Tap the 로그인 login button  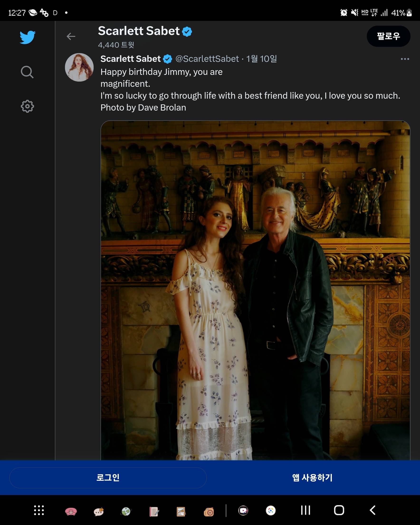tap(108, 477)
